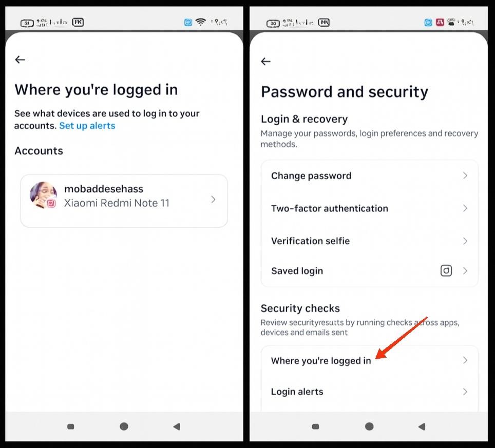495x448 pixels.
Task: Expand the Two-factor authentication chevron
Action: click(x=465, y=208)
